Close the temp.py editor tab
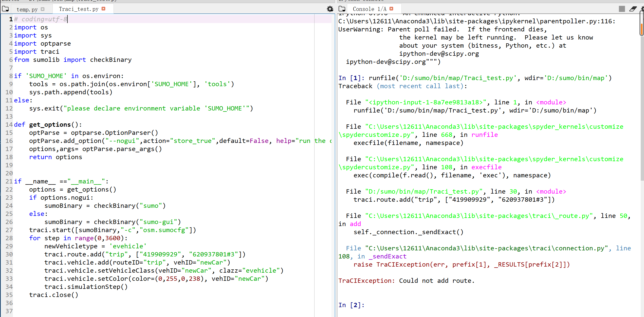 [x=43, y=9]
